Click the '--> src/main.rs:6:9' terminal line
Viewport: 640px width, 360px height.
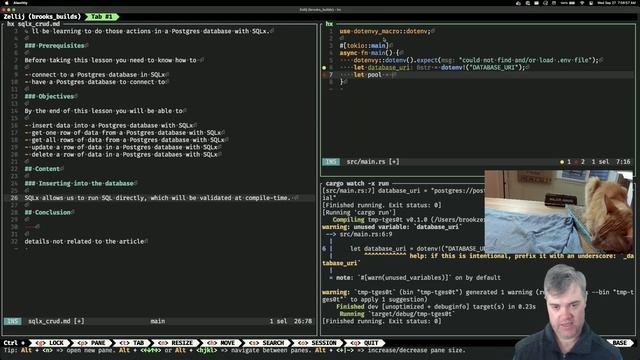click(359, 234)
